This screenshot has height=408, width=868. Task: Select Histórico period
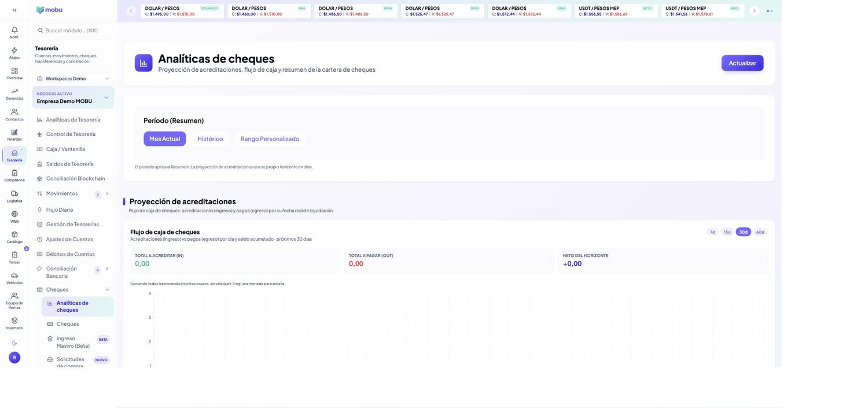point(210,139)
